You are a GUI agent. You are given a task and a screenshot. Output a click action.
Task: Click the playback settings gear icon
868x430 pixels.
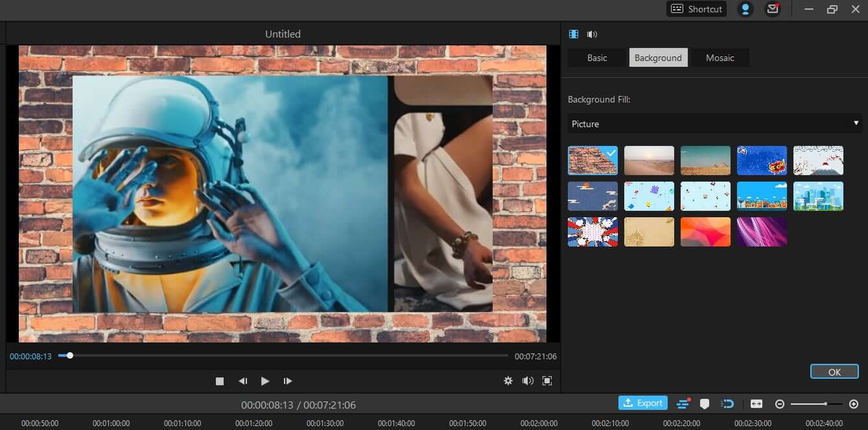point(508,381)
